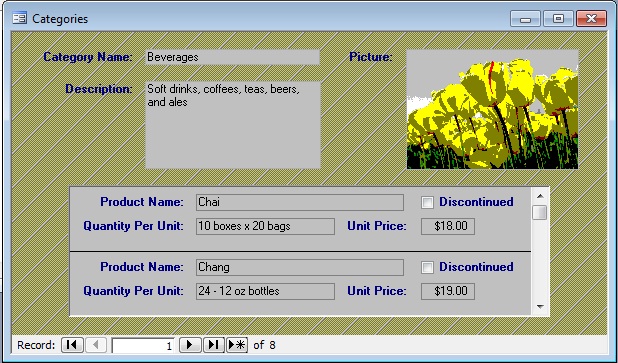Click the 'Unit Price:' label for Chang
Image resolution: width=618 pixels, height=363 pixels.
point(377,291)
